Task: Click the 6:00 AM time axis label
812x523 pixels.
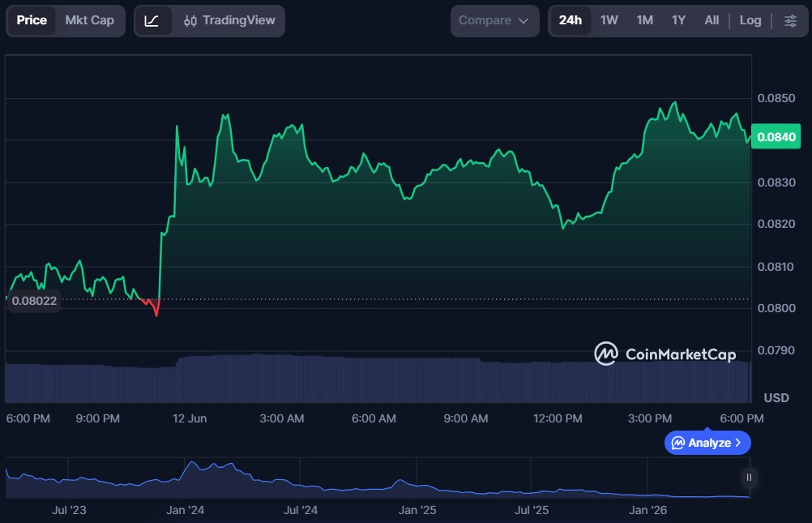Action: point(374,418)
